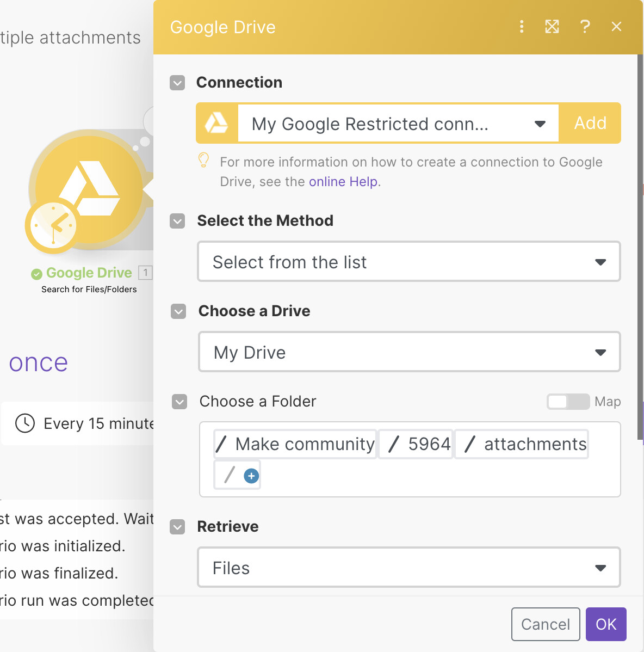
Task: Click the Add connection button
Action: point(590,123)
